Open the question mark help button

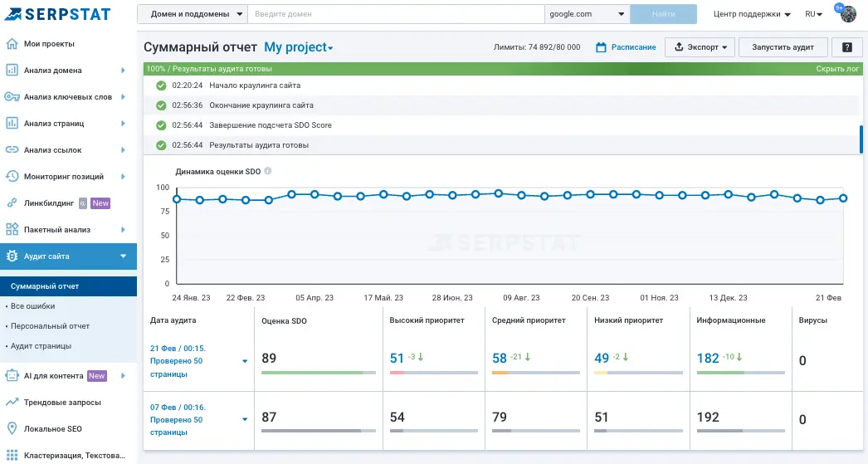[846, 47]
